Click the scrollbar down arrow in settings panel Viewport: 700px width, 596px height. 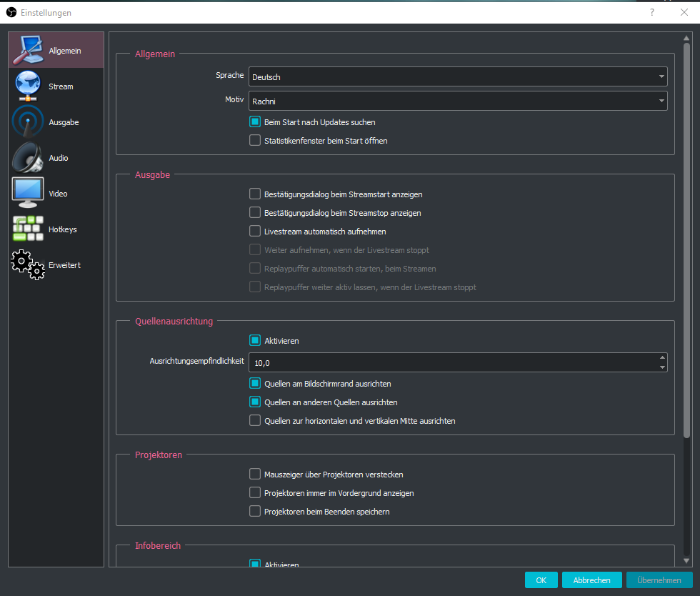[686, 561]
